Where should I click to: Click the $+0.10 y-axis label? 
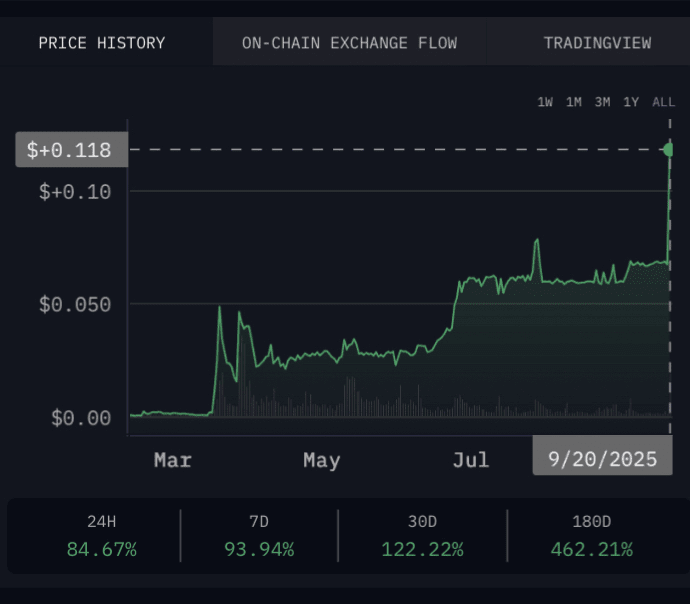pyautogui.click(x=75, y=191)
